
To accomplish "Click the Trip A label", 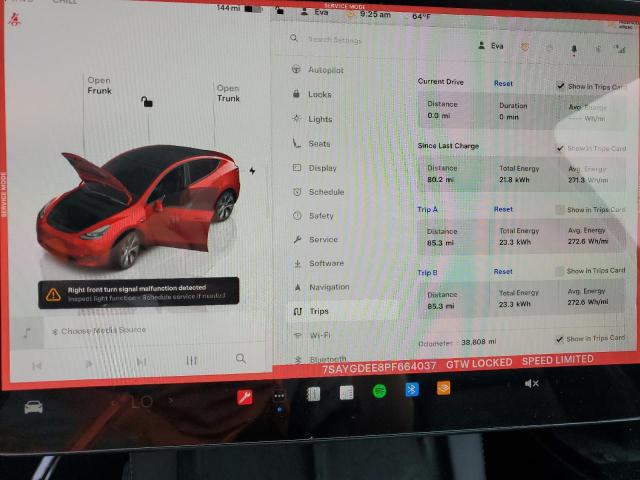I will click(x=427, y=209).
